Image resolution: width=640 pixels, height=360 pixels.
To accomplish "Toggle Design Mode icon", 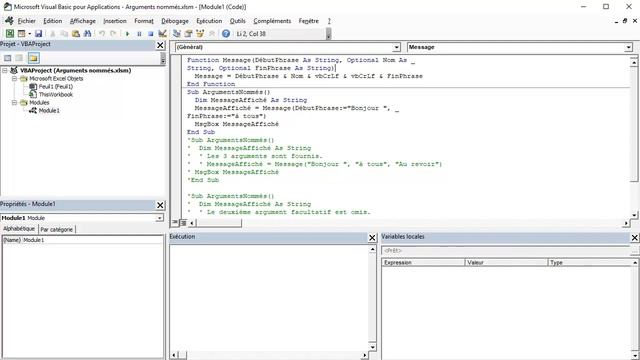I will [162, 33].
